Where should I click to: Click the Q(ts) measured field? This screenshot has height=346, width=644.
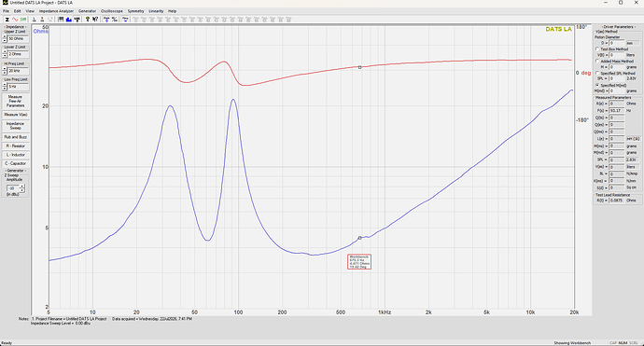coord(617,118)
